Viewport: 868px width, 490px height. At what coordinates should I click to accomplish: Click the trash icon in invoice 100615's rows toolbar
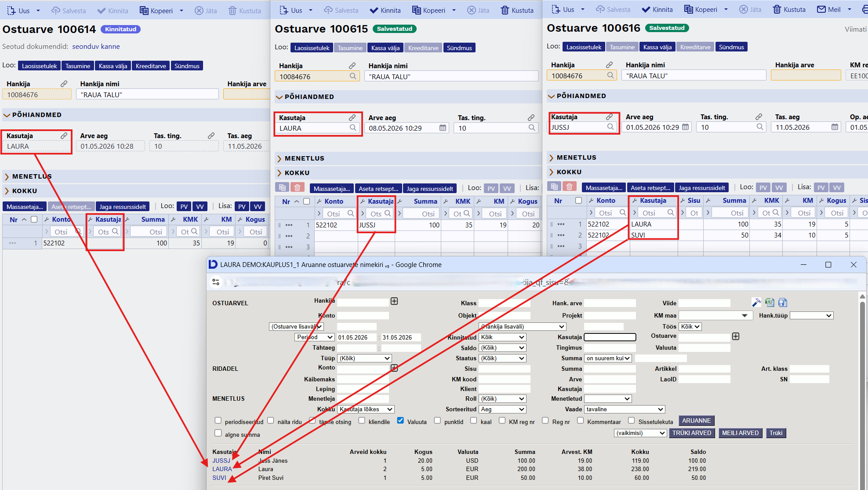coord(297,188)
